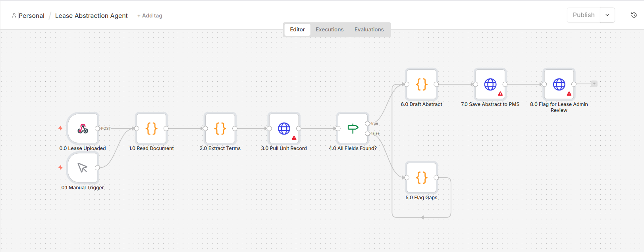Screen dimensions: 644x252
Task: Open the 5.0 Flag Gaps code node
Action: click(421, 177)
